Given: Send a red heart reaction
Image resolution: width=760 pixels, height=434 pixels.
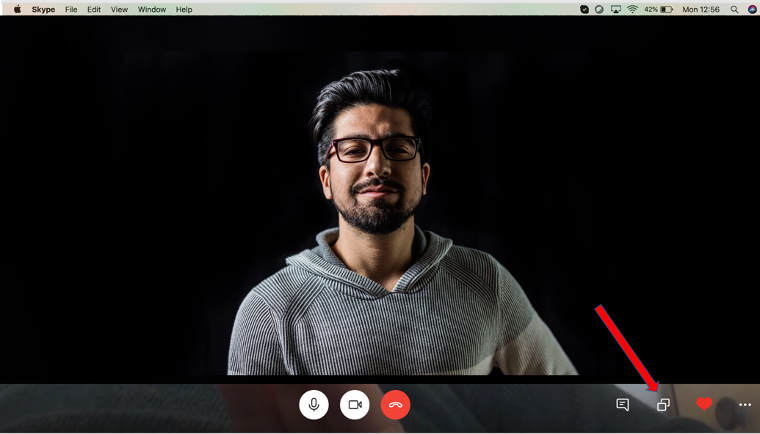Looking at the screenshot, I should [704, 404].
